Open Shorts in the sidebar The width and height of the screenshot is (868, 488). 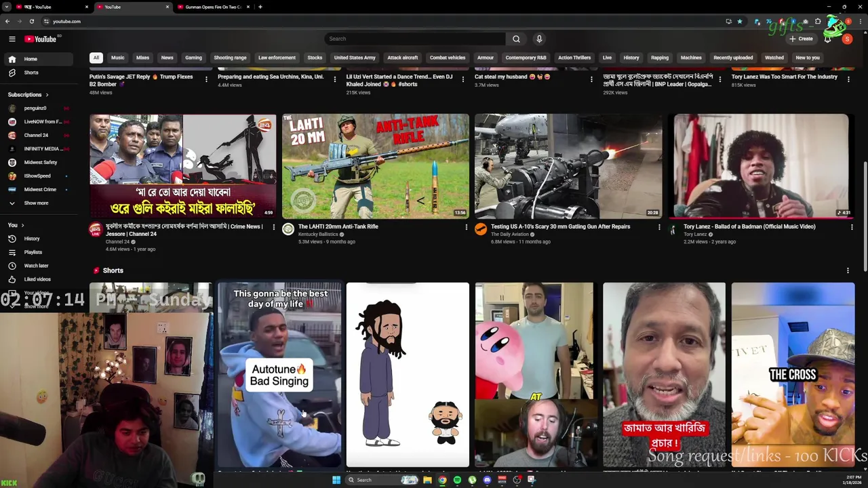tap(39, 73)
